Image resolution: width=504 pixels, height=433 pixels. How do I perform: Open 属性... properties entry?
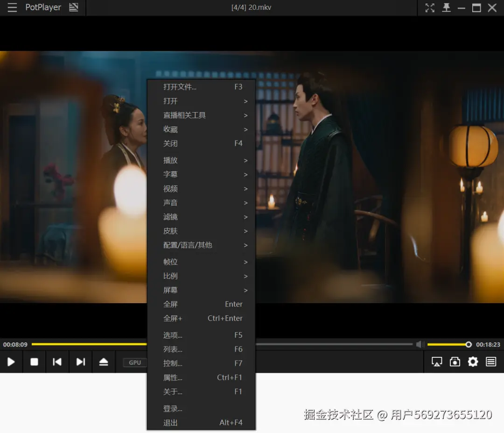coord(202,378)
